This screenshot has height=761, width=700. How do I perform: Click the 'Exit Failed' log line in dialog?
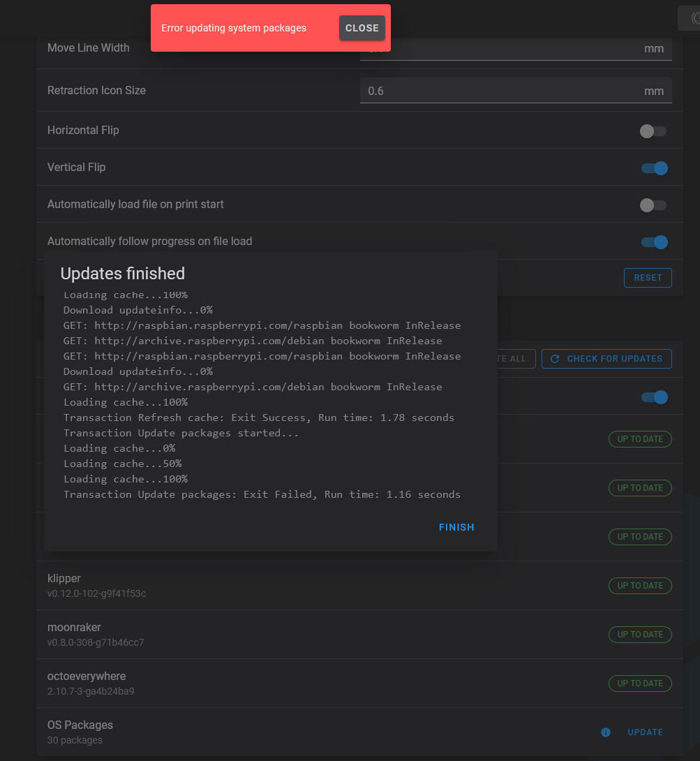(x=262, y=494)
